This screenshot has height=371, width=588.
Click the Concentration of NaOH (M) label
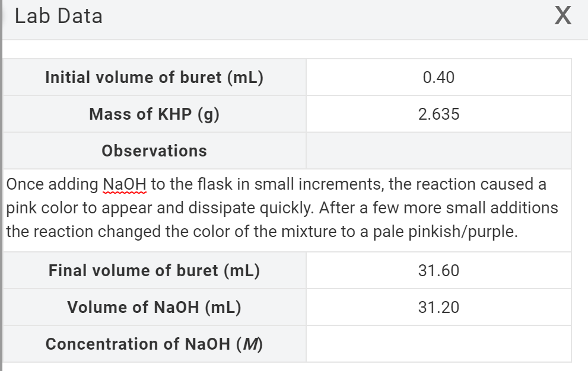pyautogui.click(x=154, y=344)
